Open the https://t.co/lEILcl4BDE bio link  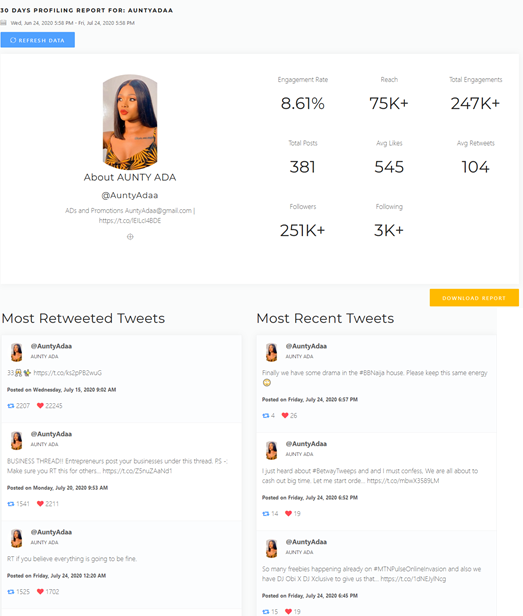pos(130,220)
